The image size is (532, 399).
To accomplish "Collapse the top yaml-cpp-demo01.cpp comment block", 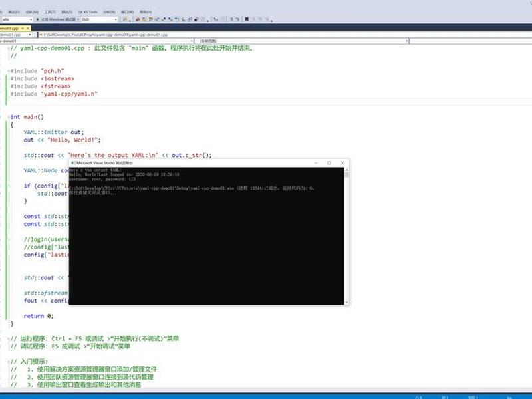I will 9,48.
